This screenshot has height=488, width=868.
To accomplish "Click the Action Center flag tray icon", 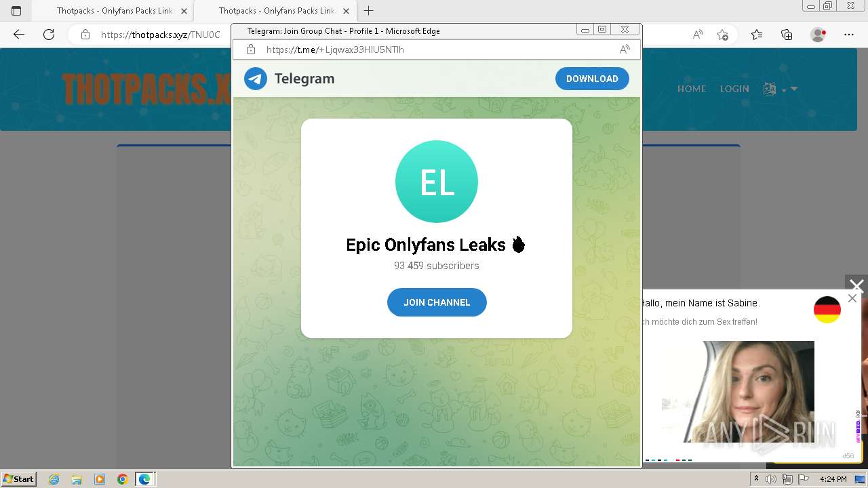I will click(803, 479).
